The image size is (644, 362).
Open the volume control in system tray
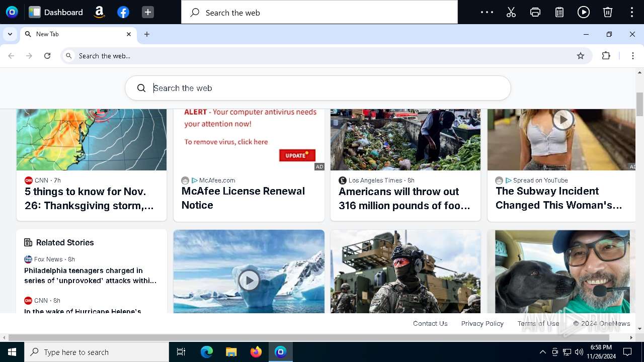coord(579,352)
